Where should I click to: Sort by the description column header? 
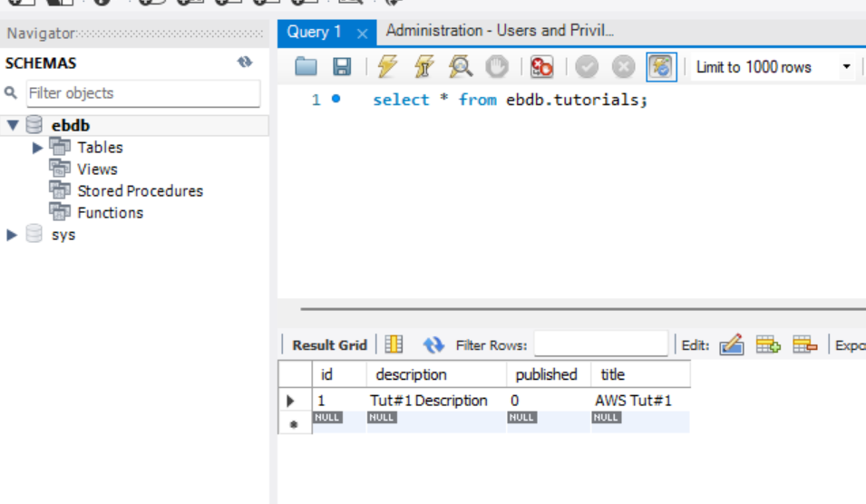pos(436,374)
